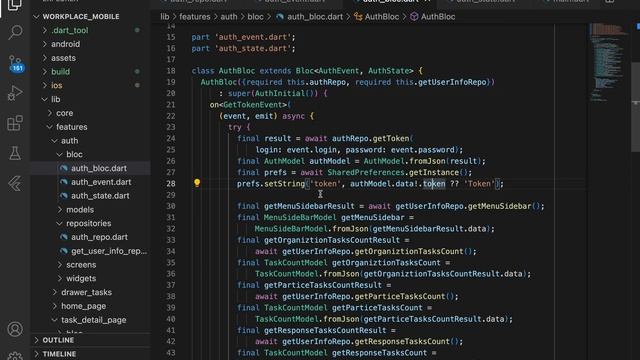Click the auth_bloc.dart breadcrumb segment
This screenshot has width=640, height=360.
tap(315, 17)
